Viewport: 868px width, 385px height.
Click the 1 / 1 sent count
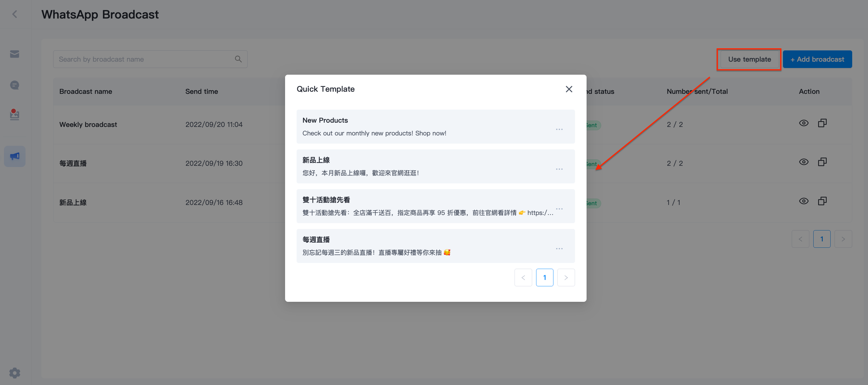(673, 203)
